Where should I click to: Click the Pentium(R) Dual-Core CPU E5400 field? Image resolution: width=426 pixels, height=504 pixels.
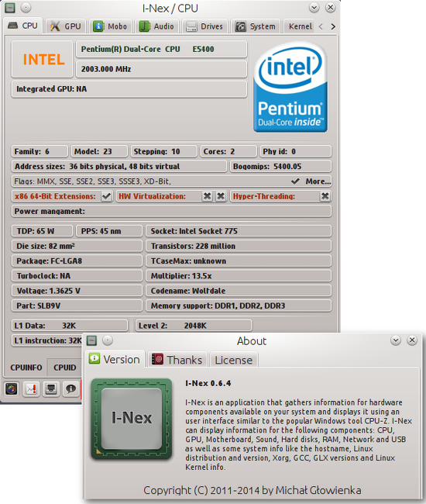point(161,49)
